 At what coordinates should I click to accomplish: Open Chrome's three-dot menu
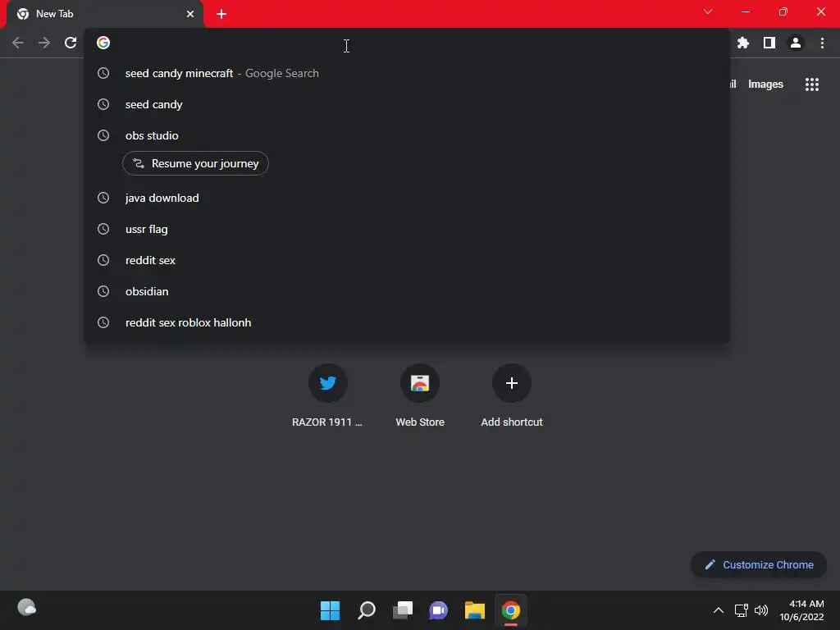pyautogui.click(x=822, y=43)
